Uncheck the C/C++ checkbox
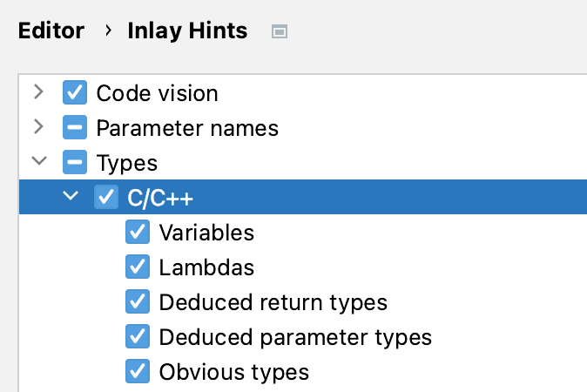587x392 pixels. (105, 198)
